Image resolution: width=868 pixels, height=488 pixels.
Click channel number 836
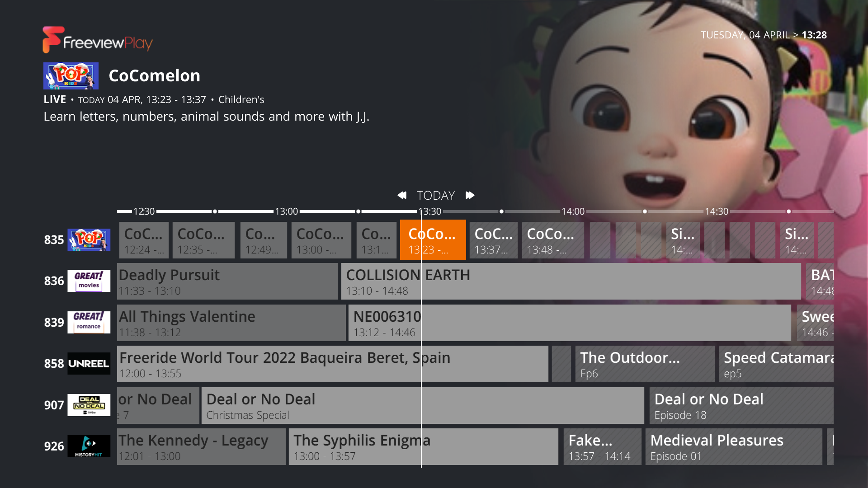coord(54,281)
